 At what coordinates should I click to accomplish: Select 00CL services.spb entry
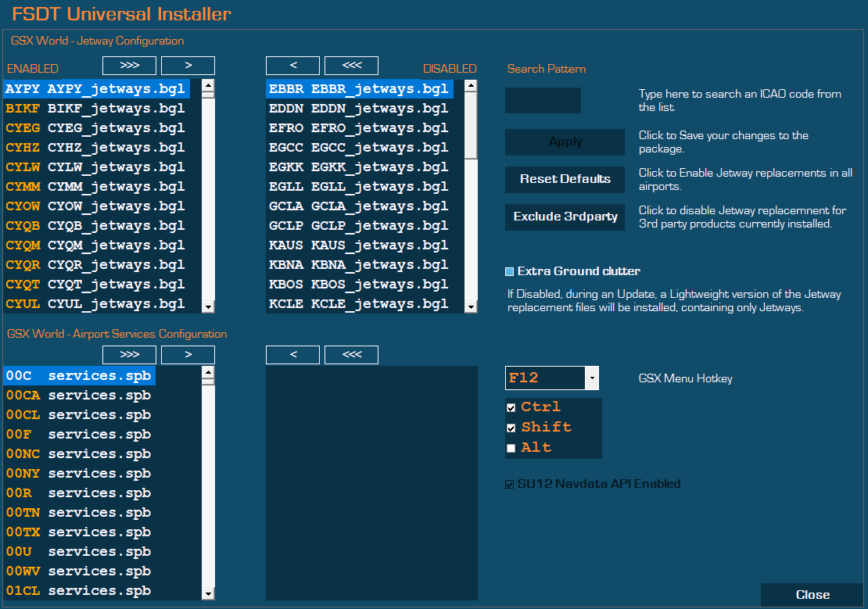coord(79,414)
